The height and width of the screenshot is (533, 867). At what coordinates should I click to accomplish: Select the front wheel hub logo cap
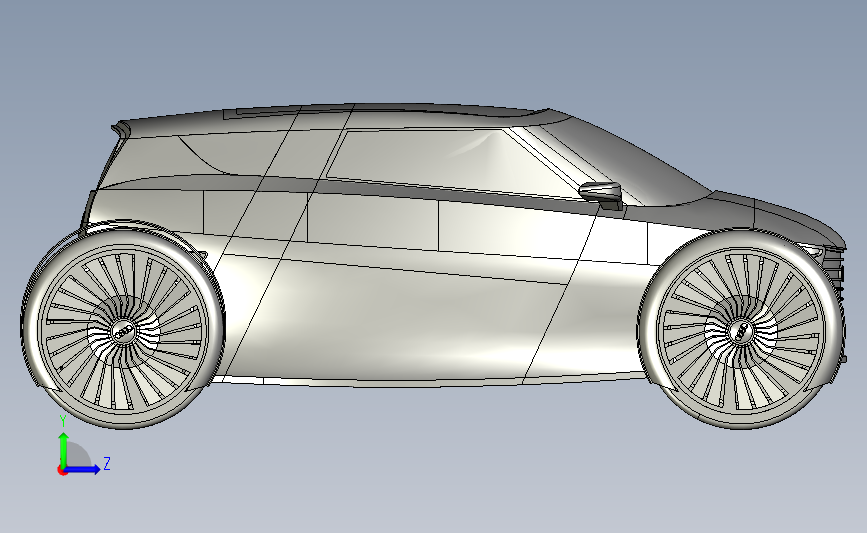click(x=741, y=332)
